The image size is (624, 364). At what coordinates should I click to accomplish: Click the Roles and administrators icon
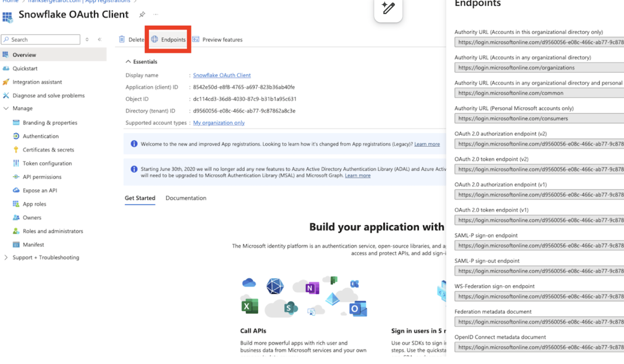tap(16, 231)
